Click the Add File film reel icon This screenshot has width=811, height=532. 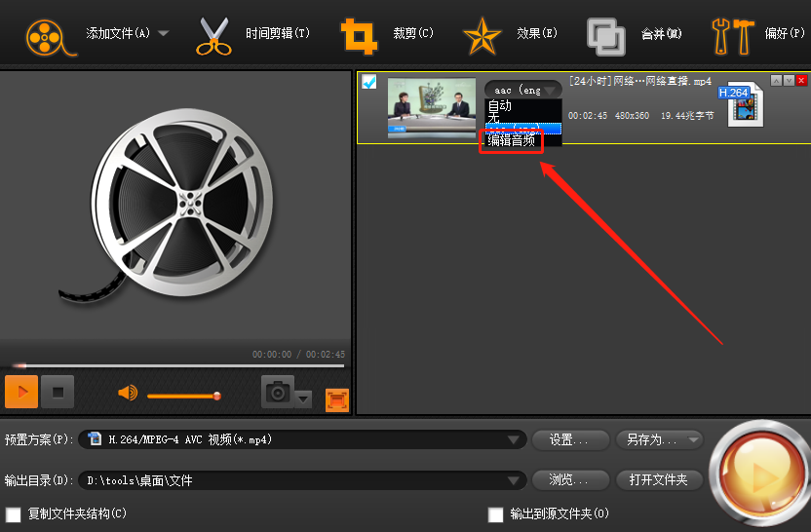[x=50, y=37]
